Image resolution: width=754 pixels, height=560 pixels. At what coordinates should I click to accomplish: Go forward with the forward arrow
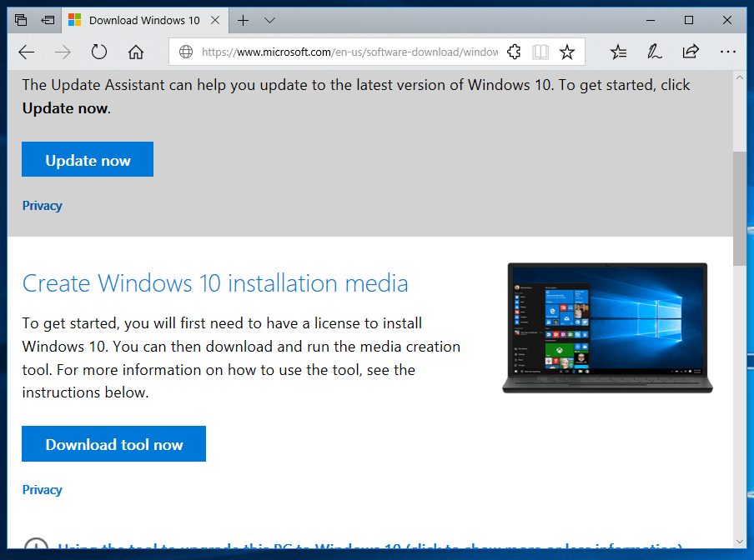click(x=63, y=52)
